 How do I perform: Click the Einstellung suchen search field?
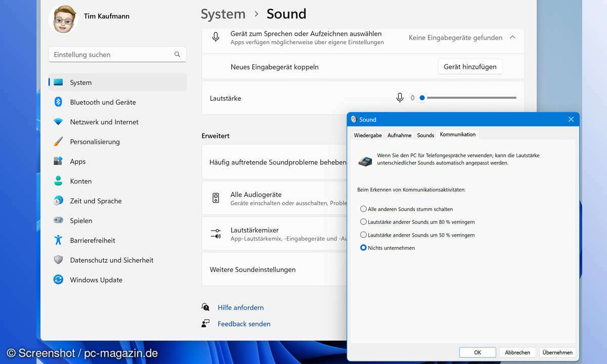click(x=117, y=55)
